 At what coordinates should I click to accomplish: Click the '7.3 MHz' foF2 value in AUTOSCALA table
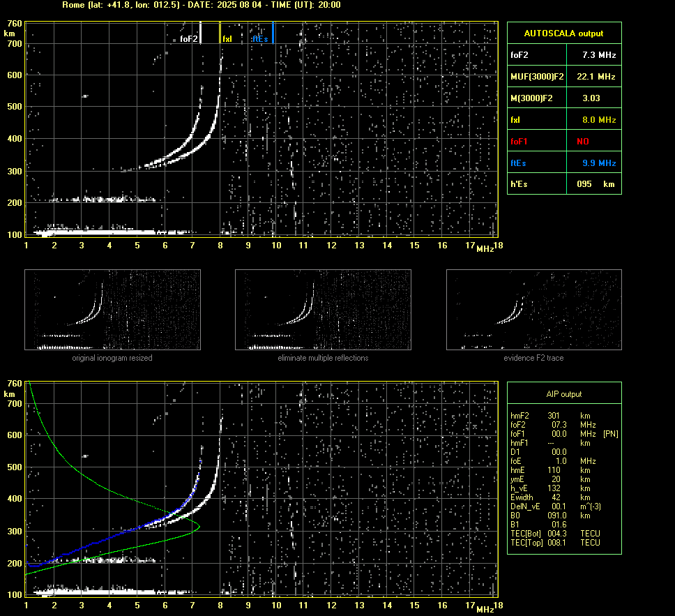599,55
